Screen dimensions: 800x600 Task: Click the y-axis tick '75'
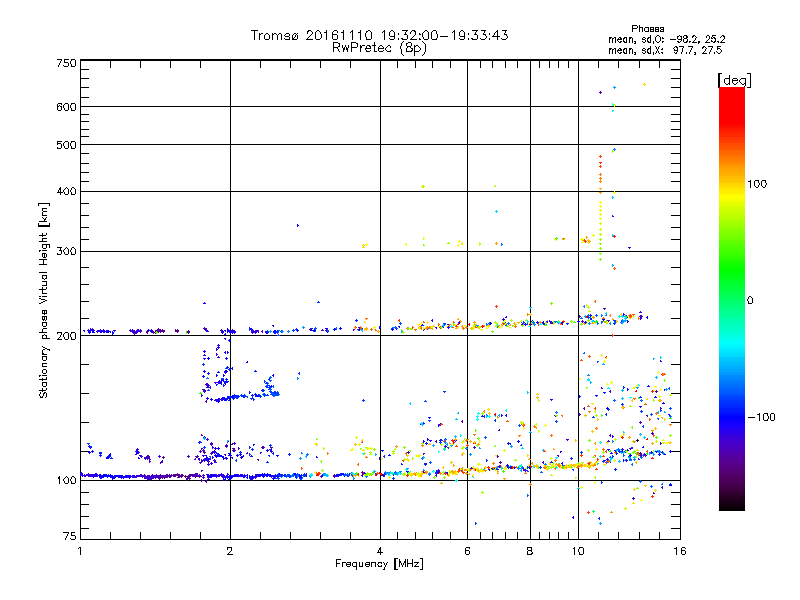[70, 536]
